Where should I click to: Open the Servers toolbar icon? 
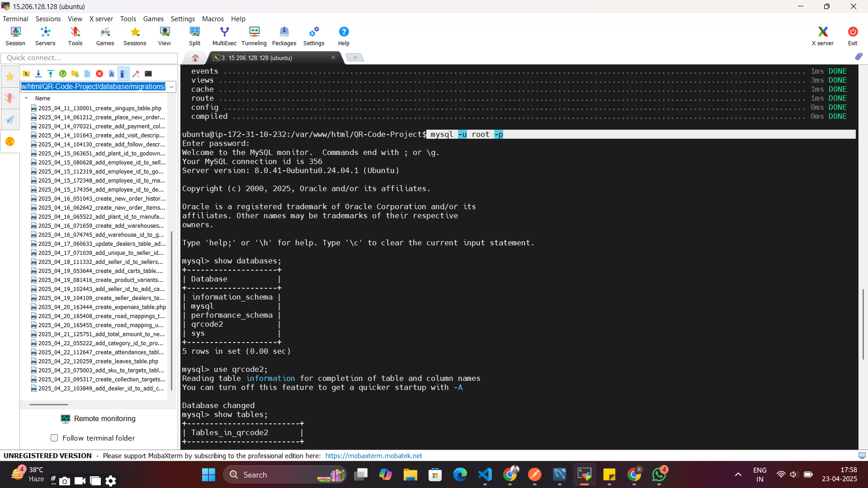coord(45,36)
